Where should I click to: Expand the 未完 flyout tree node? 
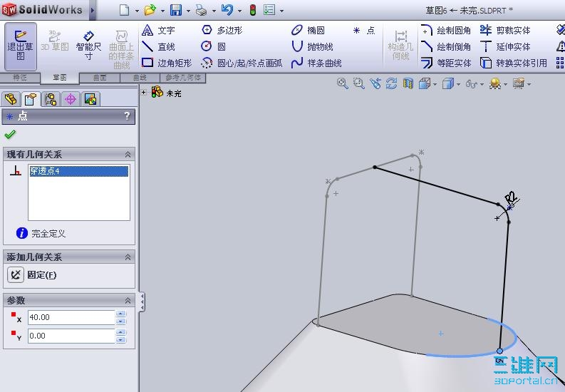point(144,92)
